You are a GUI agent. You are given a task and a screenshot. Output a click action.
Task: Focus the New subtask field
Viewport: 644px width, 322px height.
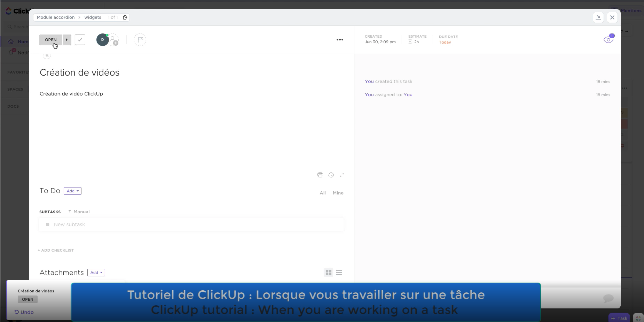[191, 225]
